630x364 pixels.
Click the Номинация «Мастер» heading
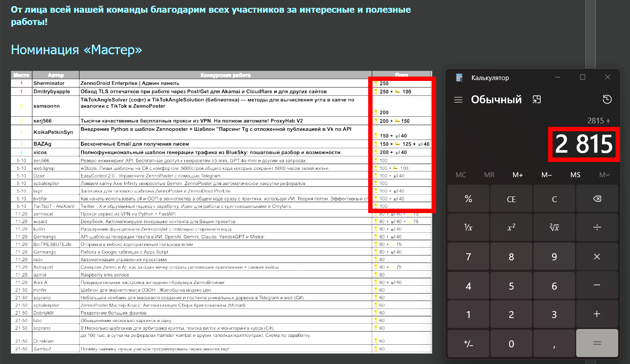(x=77, y=49)
